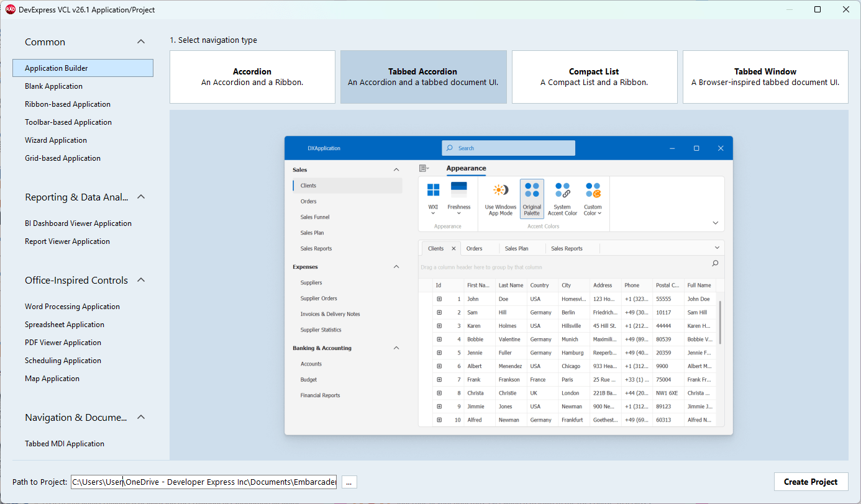Expand the row for John Doe

pyautogui.click(x=439, y=299)
